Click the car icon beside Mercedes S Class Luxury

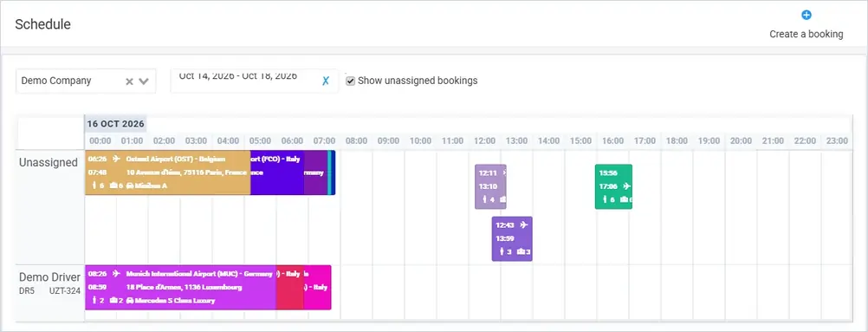pyautogui.click(x=130, y=301)
